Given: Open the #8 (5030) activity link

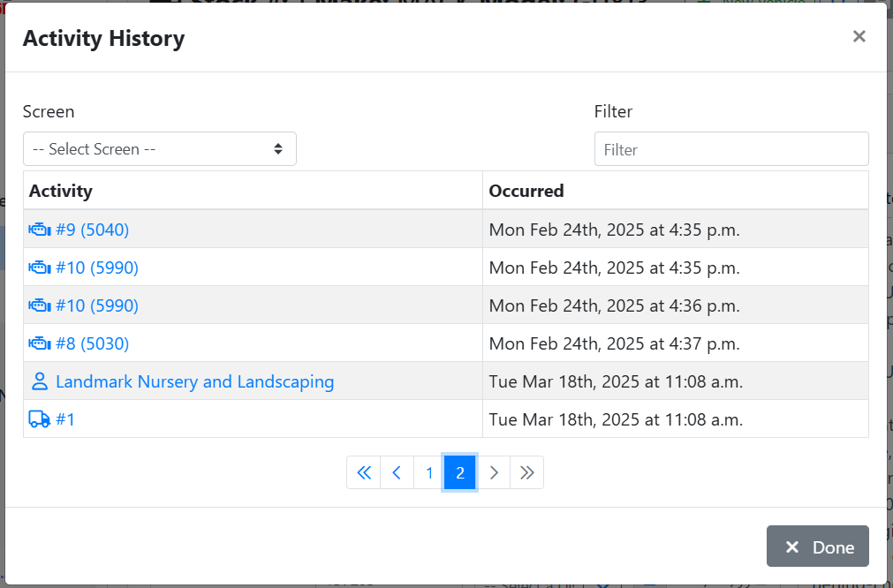Looking at the screenshot, I should [92, 343].
